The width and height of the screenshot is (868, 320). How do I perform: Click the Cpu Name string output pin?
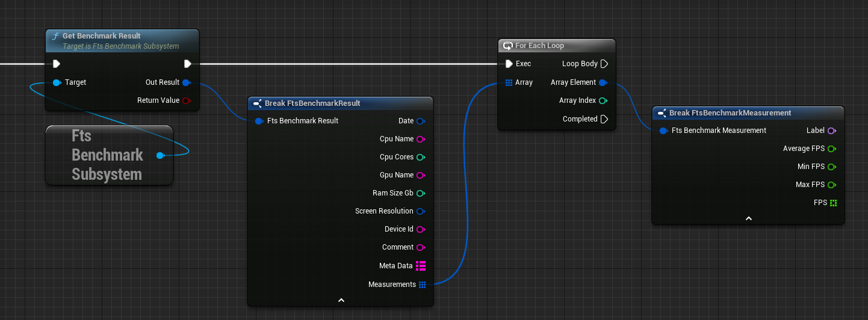(x=420, y=139)
